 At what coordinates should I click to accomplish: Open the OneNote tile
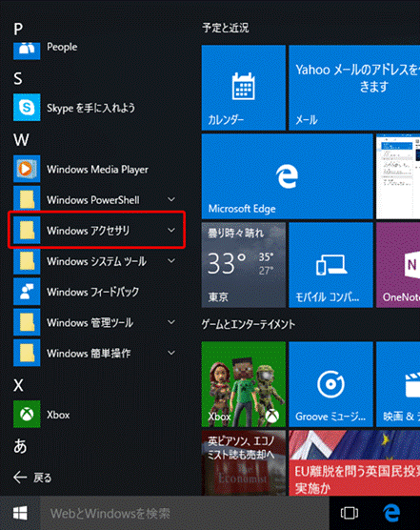(398, 265)
